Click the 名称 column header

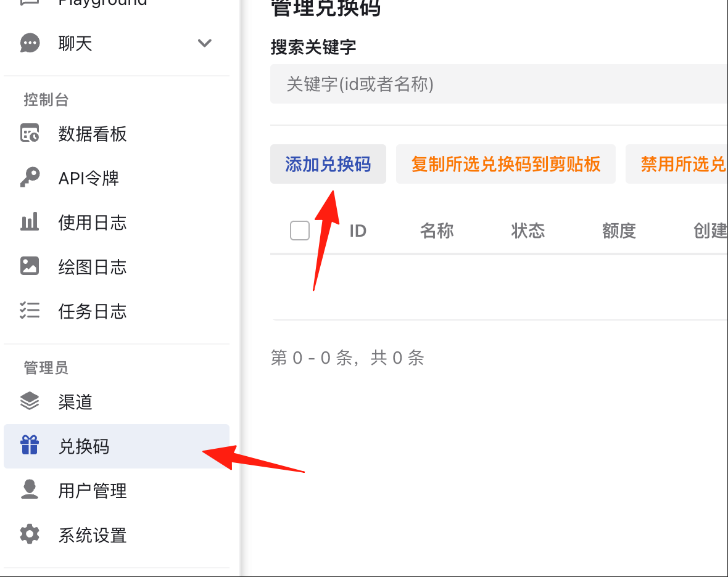tap(436, 231)
